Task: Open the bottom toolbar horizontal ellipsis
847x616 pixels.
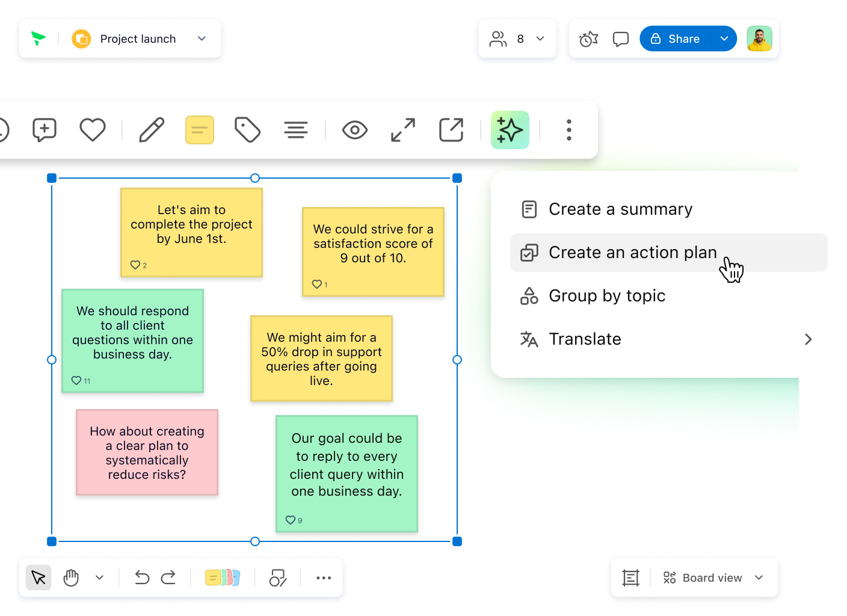Action: click(x=324, y=577)
